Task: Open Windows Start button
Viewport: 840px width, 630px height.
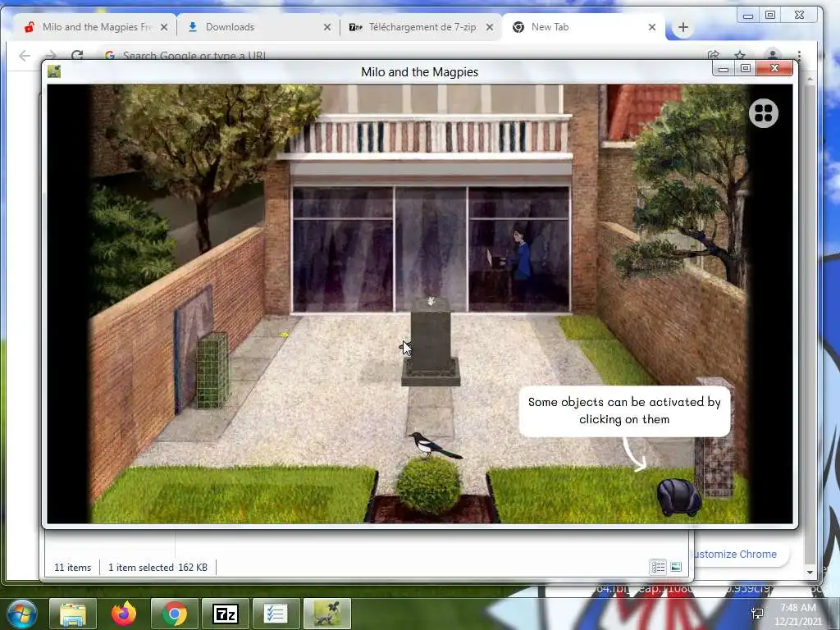Action: click(22, 614)
